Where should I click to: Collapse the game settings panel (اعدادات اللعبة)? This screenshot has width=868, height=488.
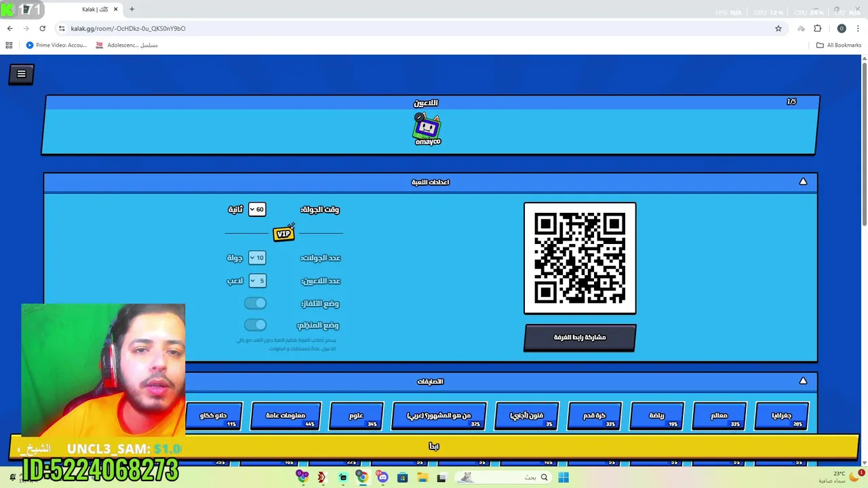point(803,182)
